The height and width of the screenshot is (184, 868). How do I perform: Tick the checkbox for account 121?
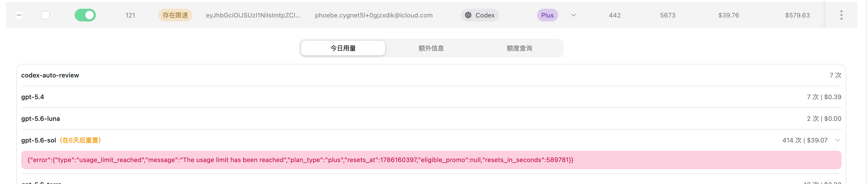point(46,15)
